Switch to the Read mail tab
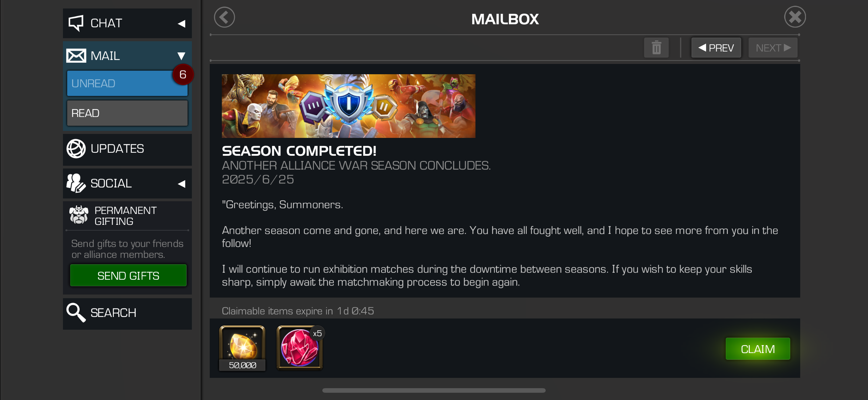This screenshot has width=868, height=400. tap(127, 113)
